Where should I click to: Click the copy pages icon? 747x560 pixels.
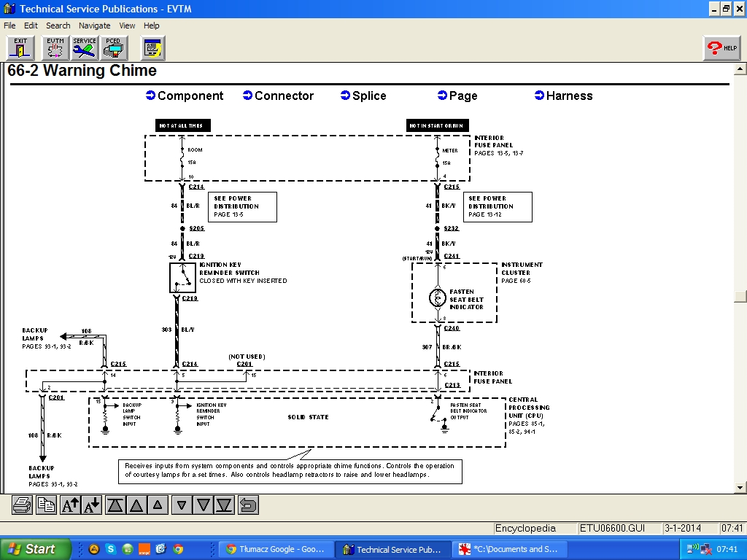46,505
